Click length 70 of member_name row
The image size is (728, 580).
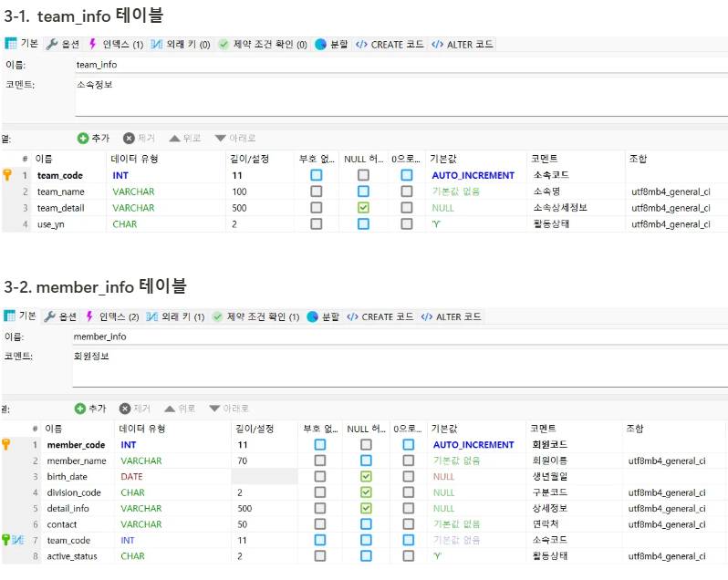pos(243,461)
